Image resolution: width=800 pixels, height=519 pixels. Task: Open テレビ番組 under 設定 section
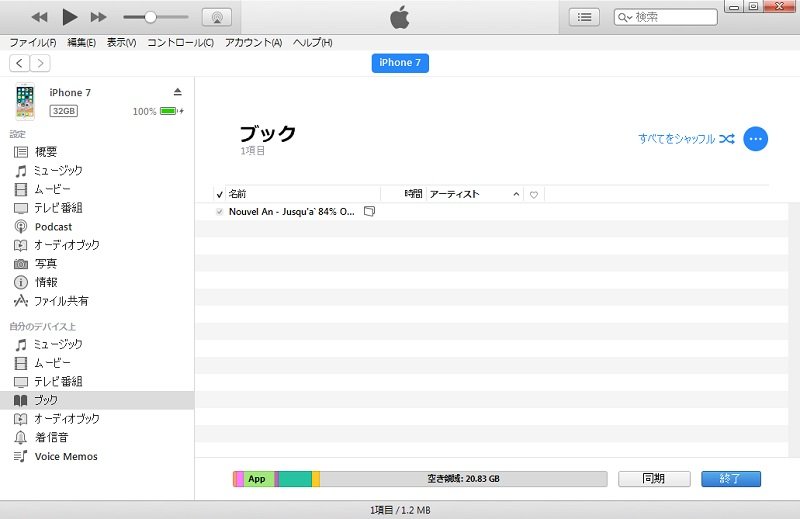97,208
